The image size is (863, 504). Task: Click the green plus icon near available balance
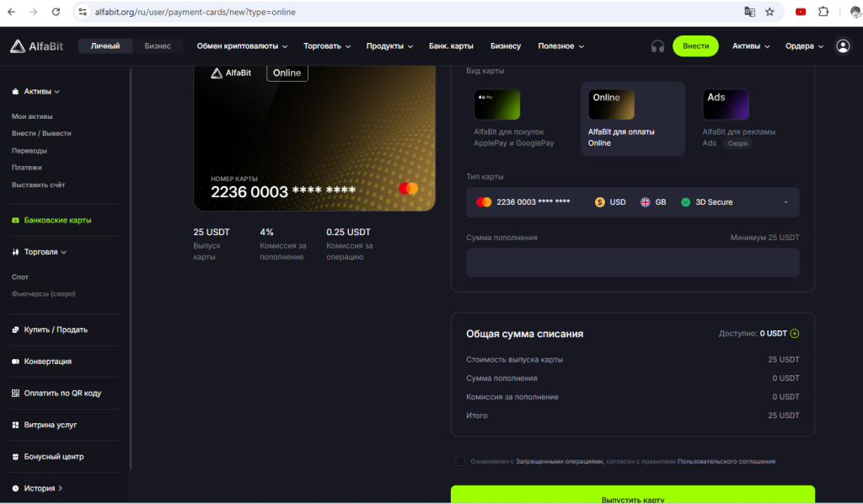tap(795, 334)
